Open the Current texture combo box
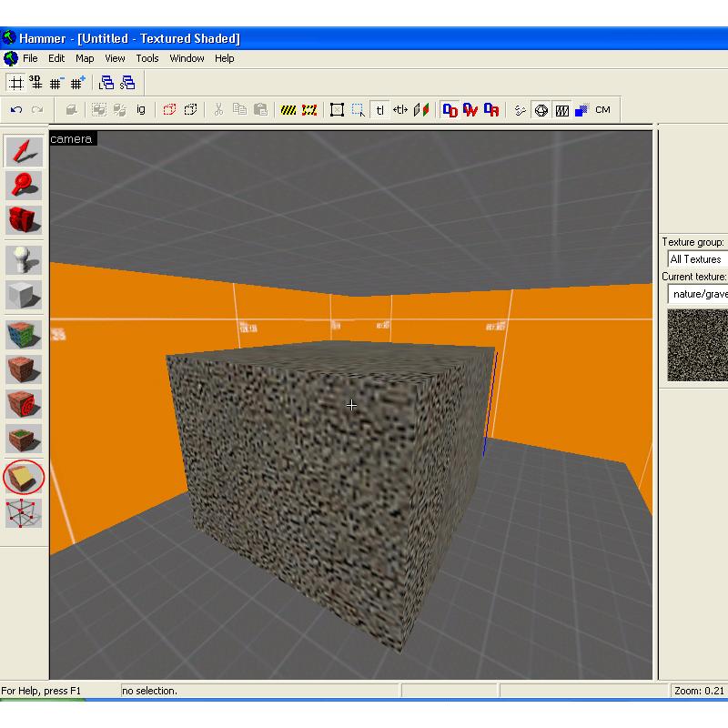Image resolution: width=728 pixels, height=728 pixels. pyautogui.click(x=697, y=294)
